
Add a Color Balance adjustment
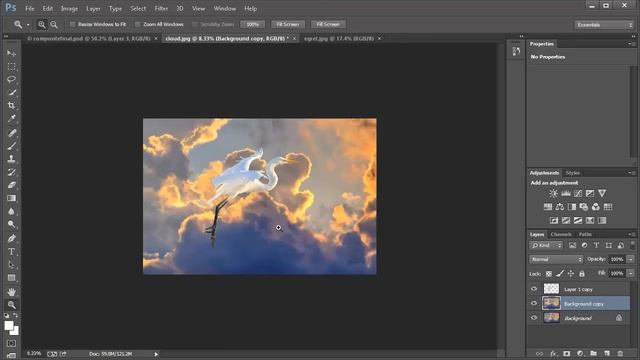pos(560,207)
